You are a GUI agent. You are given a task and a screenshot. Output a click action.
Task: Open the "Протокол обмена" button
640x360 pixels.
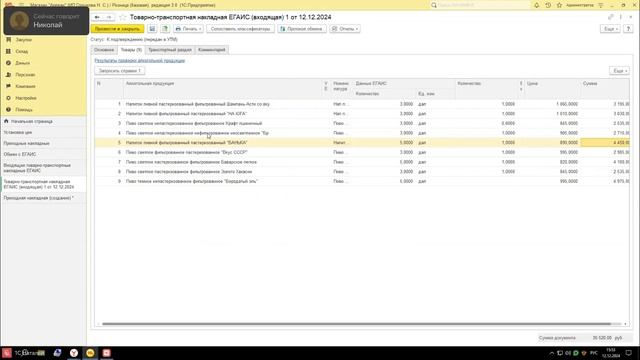pyautogui.click(x=302, y=29)
